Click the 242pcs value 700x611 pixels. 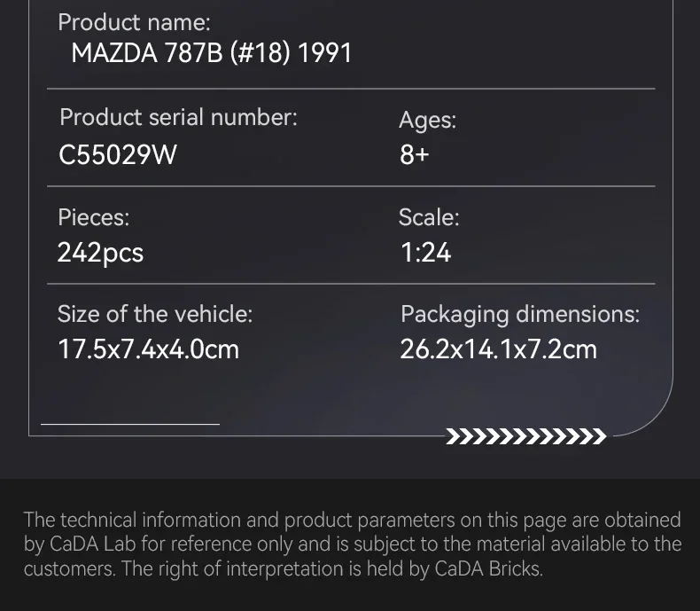pos(100,253)
